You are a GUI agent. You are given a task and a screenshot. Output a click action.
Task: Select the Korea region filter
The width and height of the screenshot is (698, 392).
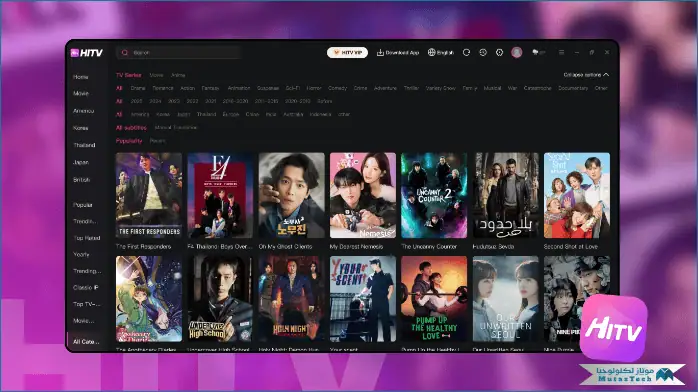[x=163, y=114]
